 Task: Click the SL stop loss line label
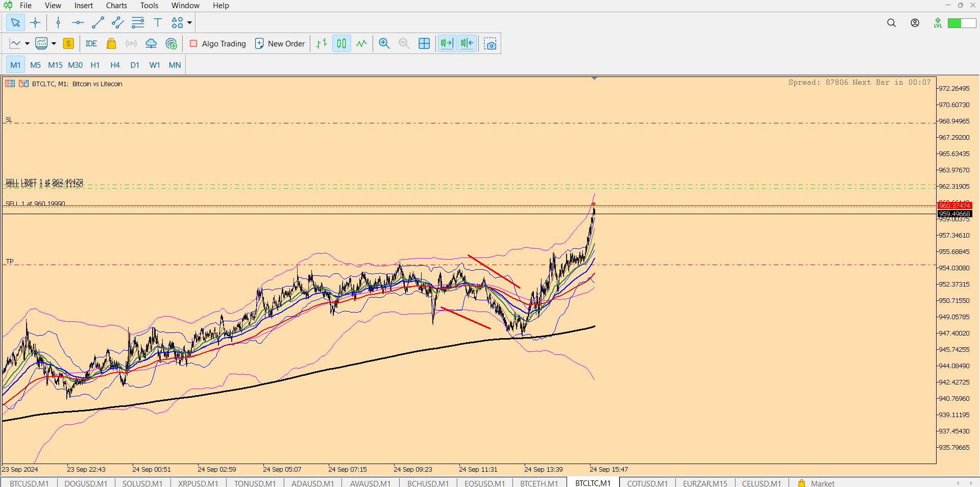click(x=9, y=120)
